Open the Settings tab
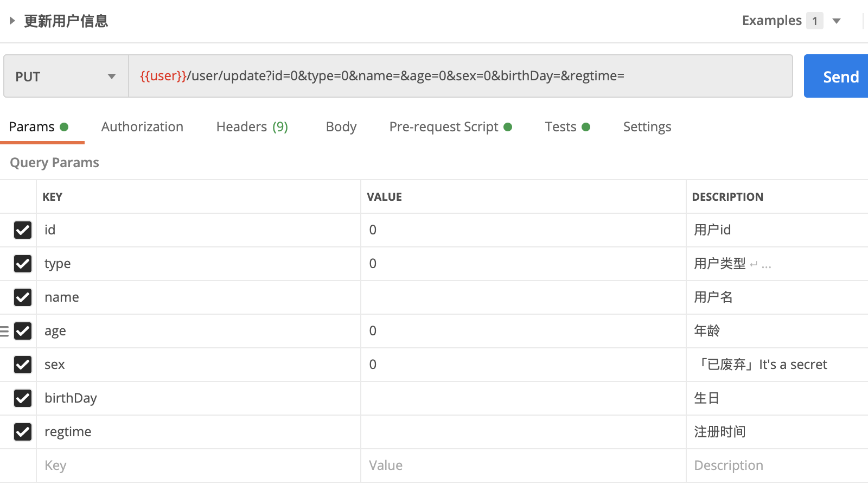868x484 pixels. click(647, 127)
